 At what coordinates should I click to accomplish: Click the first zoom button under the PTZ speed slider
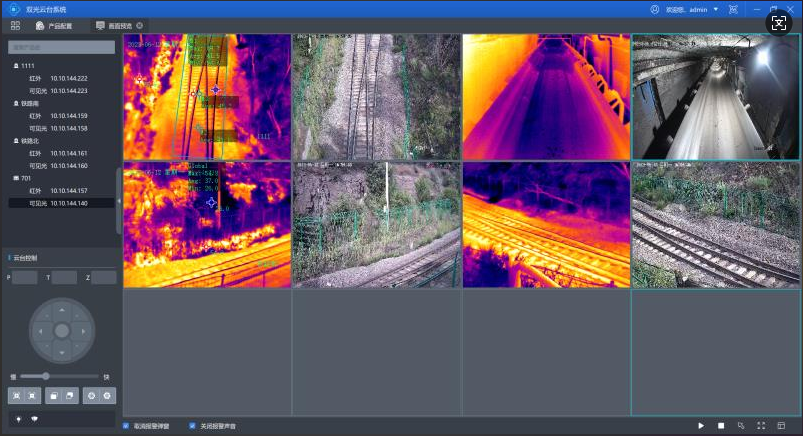[x=16, y=396]
